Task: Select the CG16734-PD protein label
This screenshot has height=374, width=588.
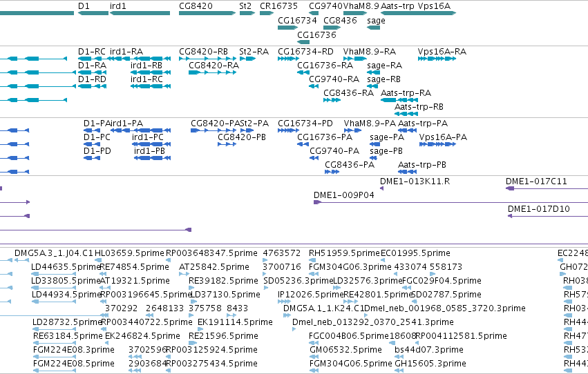Action: coord(305,123)
